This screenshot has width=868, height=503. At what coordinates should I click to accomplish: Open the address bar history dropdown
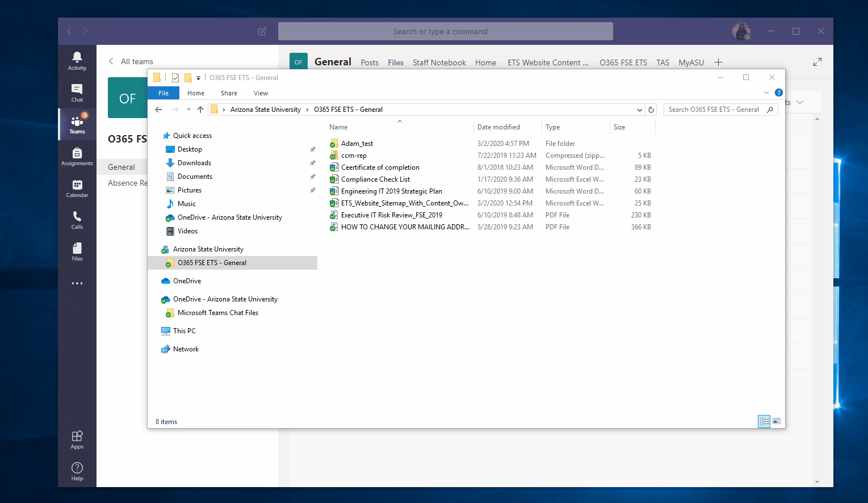click(x=639, y=110)
